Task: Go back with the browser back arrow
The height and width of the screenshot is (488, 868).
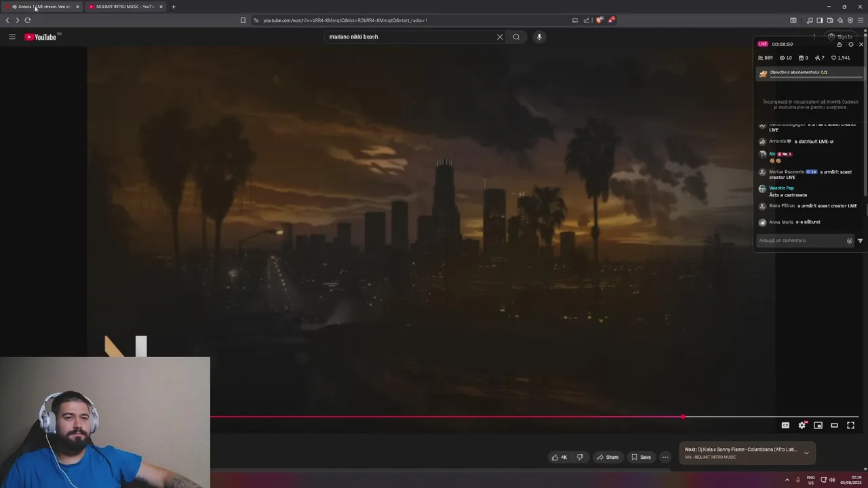Action: (7, 20)
